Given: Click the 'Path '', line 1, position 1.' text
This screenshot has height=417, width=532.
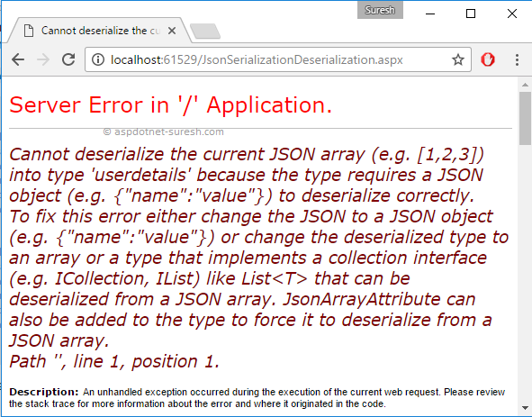Looking at the screenshot, I should click(x=114, y=361).
